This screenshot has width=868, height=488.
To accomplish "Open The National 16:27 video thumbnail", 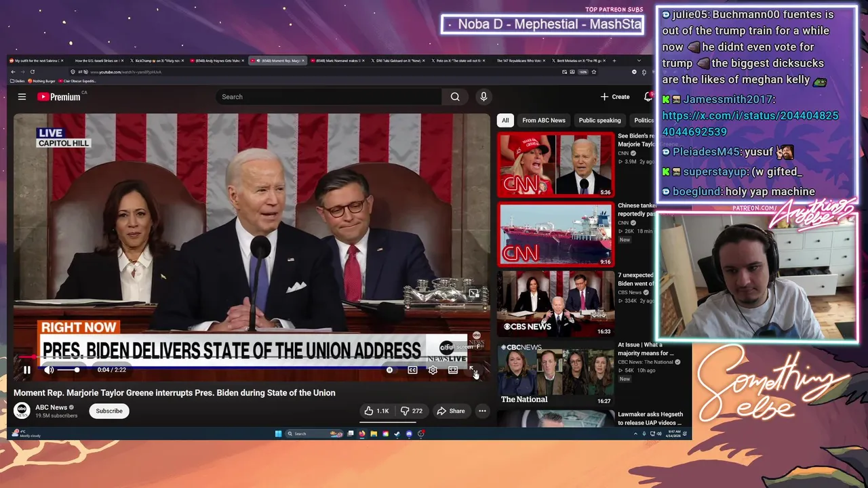I will click(x=556, y=373).
